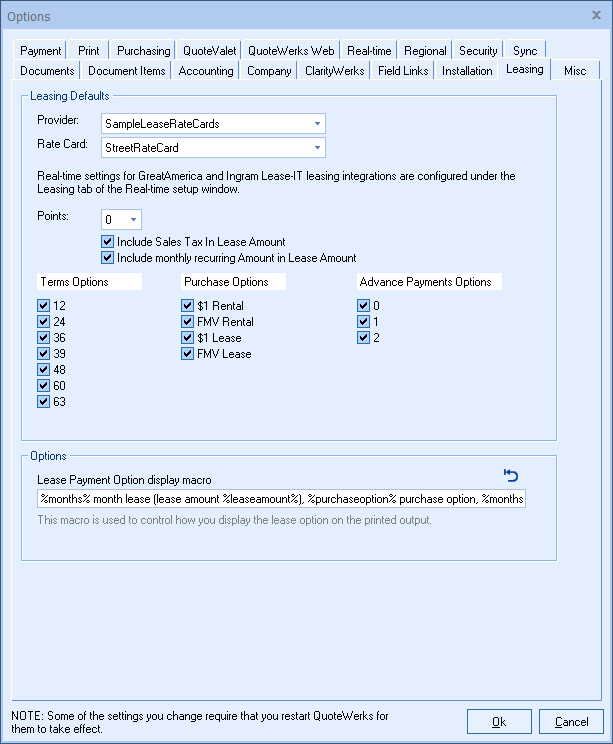Click the macro reset undo arrow icon
613x744 pixels.
[511, 476]
